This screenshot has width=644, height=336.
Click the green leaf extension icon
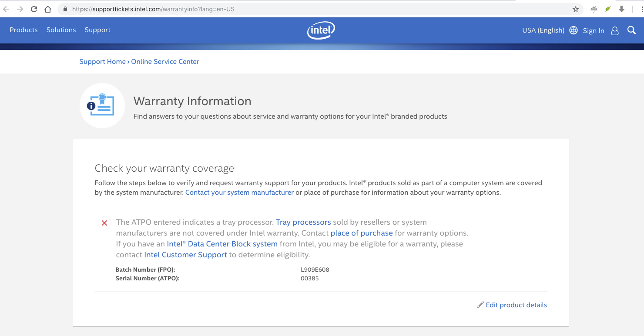coord(608,9)
